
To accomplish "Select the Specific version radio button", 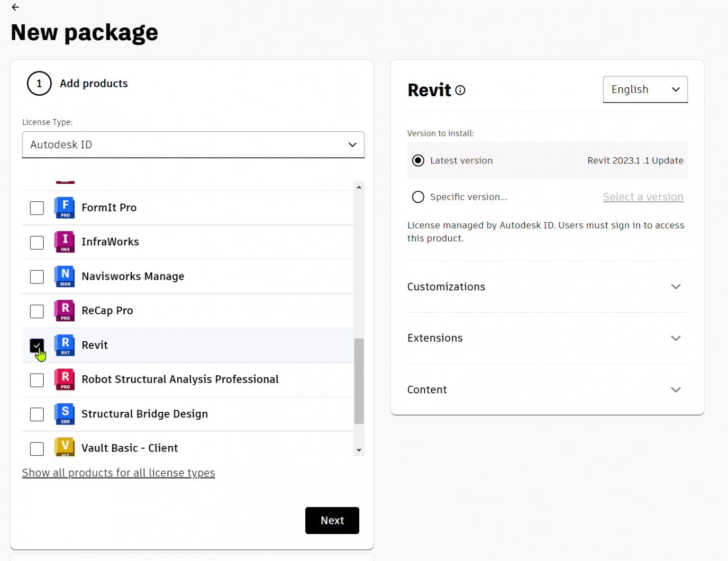I will click(x=418, y=197).
